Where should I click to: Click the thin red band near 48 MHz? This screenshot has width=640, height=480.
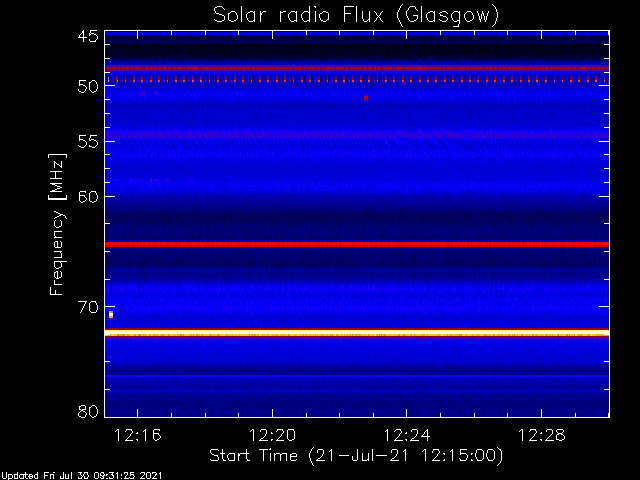pyautogui.click(x=357, y=68)
